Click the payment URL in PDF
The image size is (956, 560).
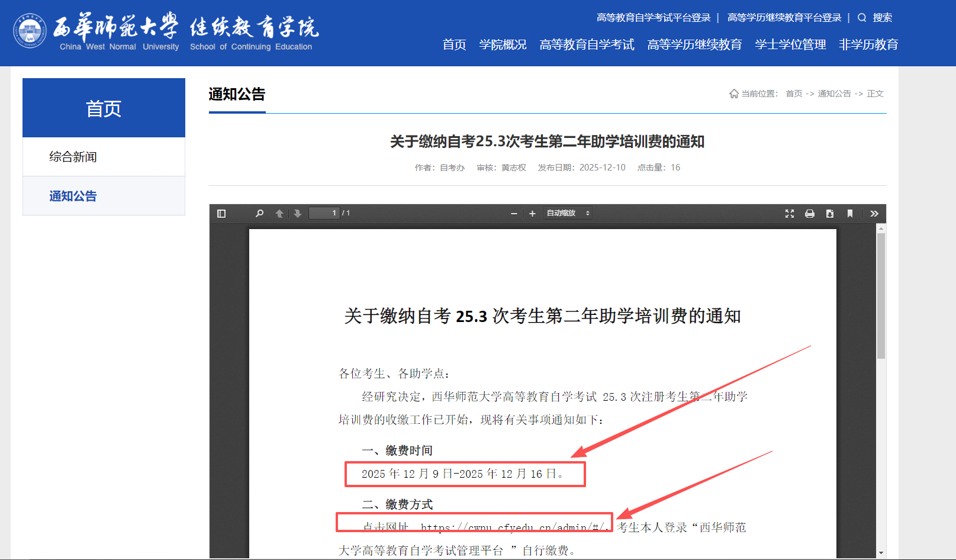click(x=513, y=527)
